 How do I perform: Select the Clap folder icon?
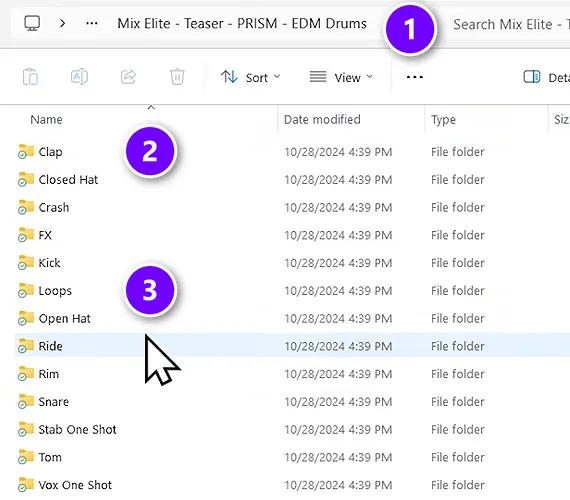click(x=26, y=151)
